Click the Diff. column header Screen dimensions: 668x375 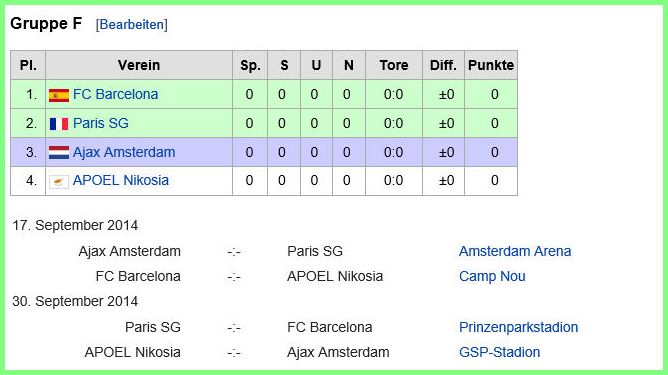443,65
